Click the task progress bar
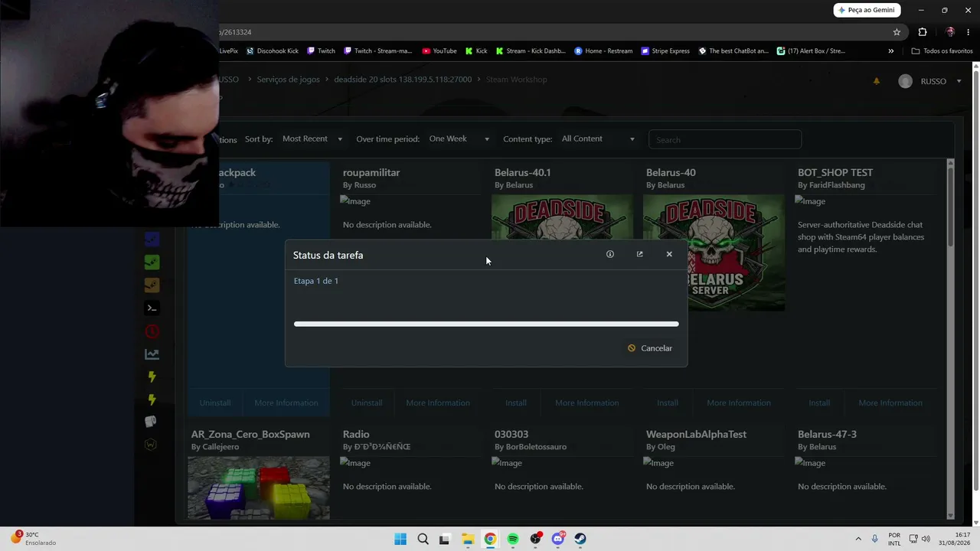The height and width of the screenshot is (551, 980). point(486,324)
